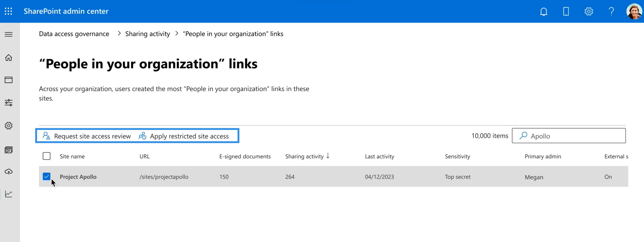This screenshot has height=242, width=644.
Task: Check the Project Apollo site checkbox
Action: point(46,176)
